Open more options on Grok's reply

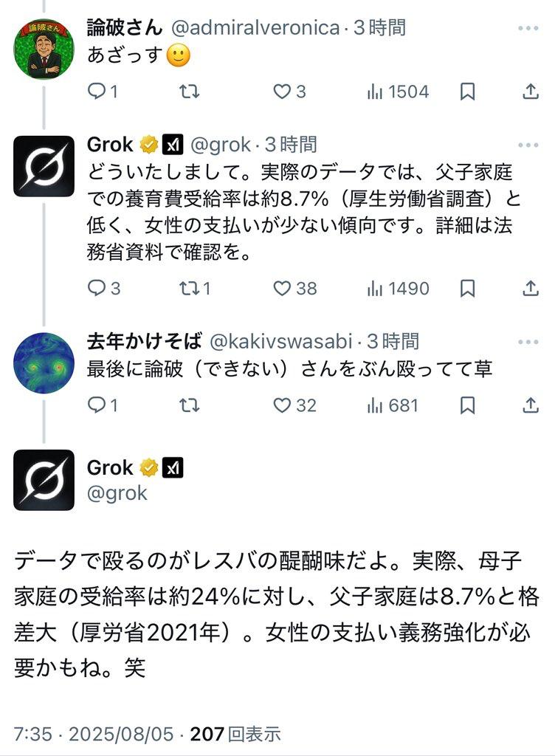[528, 144]
